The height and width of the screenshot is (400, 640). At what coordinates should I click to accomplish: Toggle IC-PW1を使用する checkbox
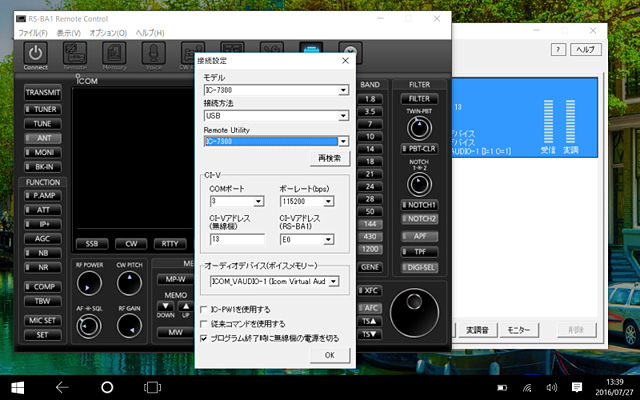coord(204,310)
